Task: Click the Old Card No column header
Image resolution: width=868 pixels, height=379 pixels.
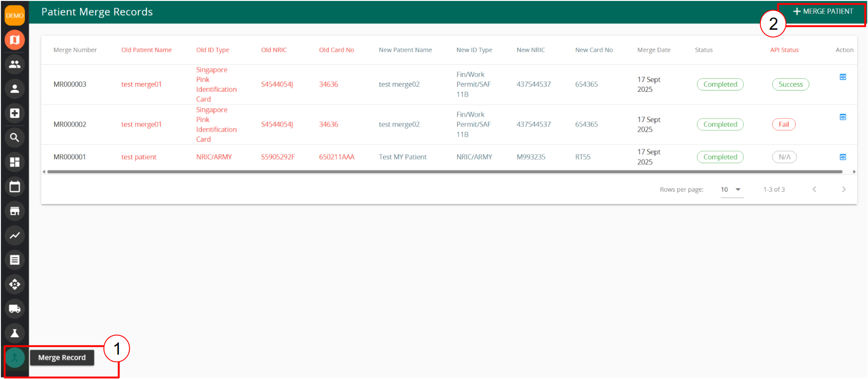Action: 336,50
